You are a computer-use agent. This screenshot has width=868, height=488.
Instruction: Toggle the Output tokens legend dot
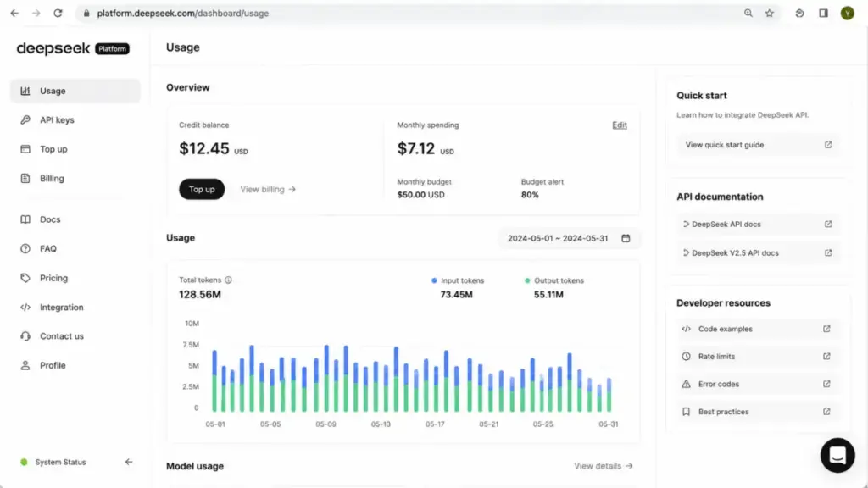(x=527, y=280)
